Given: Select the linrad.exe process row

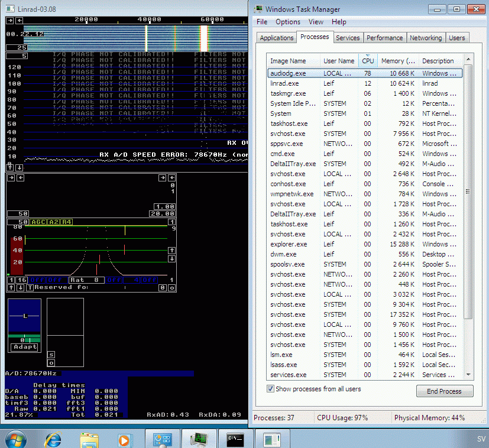Looking at the screenshot, I should pos(364,83).
